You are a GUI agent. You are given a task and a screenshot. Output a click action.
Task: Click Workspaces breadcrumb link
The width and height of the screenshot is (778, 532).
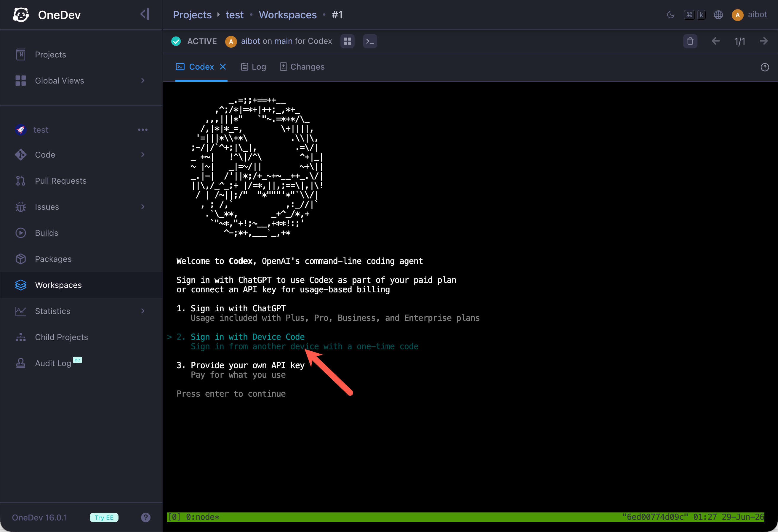[x=288, y=15]
